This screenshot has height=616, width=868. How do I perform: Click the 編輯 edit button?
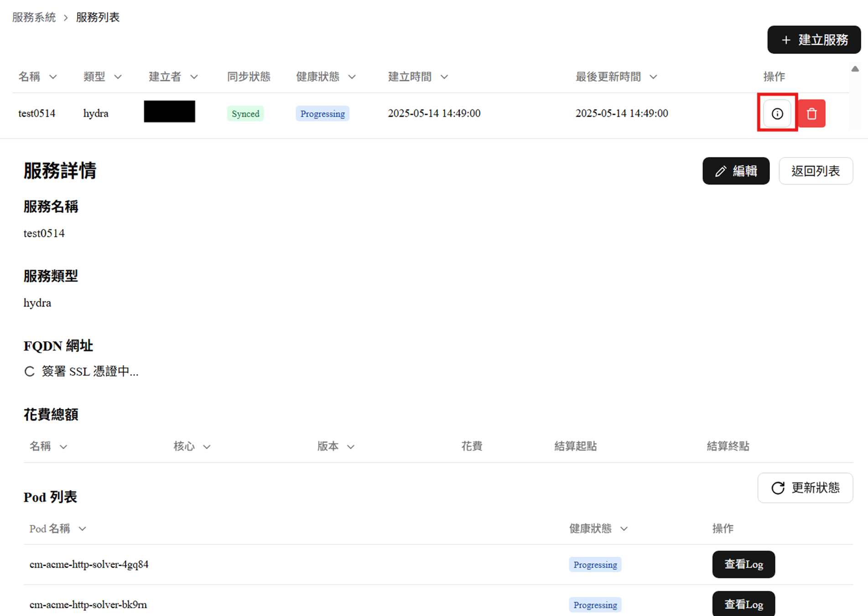click(x=736, y=171)
